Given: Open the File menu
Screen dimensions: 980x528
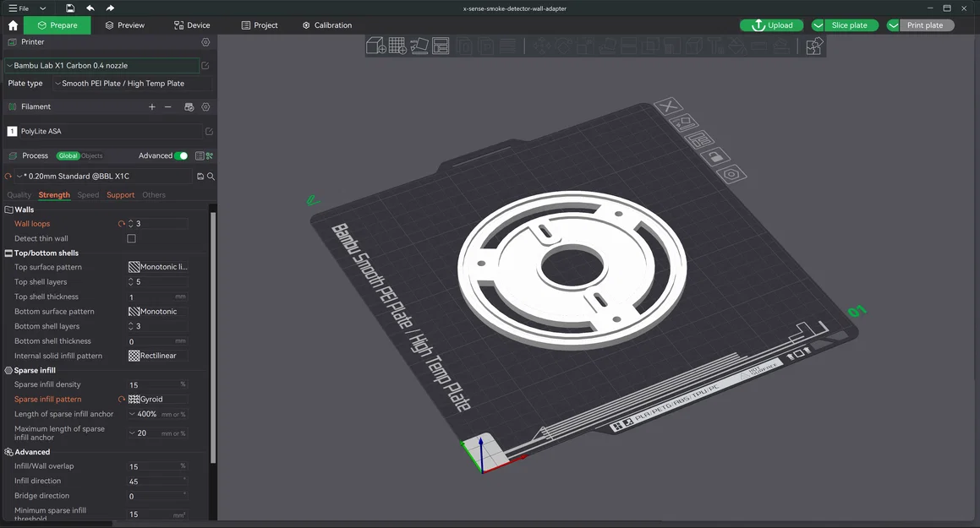Looking at the screenshot, I should (x=19, y=8).
